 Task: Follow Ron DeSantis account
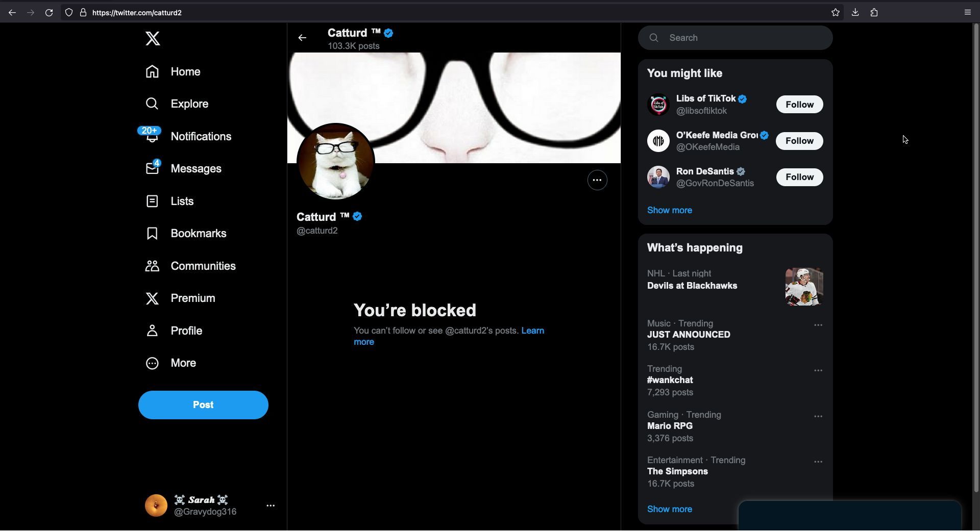(799, 178)
